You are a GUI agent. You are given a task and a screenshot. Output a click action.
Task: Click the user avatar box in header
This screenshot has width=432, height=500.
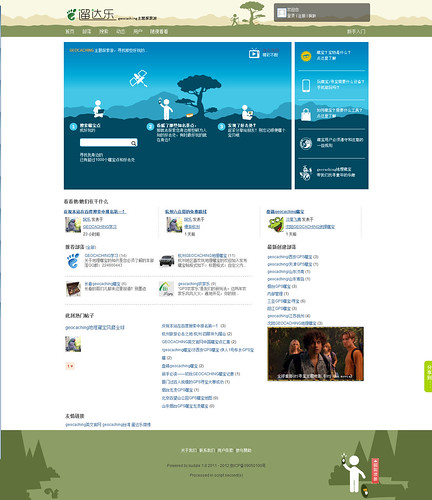tap(282, 13)
